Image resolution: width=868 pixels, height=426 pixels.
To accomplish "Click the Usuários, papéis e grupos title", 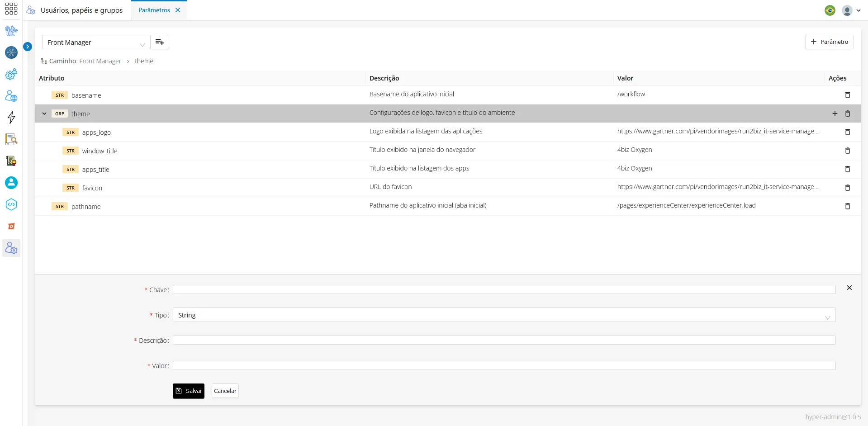I will 81,10.
